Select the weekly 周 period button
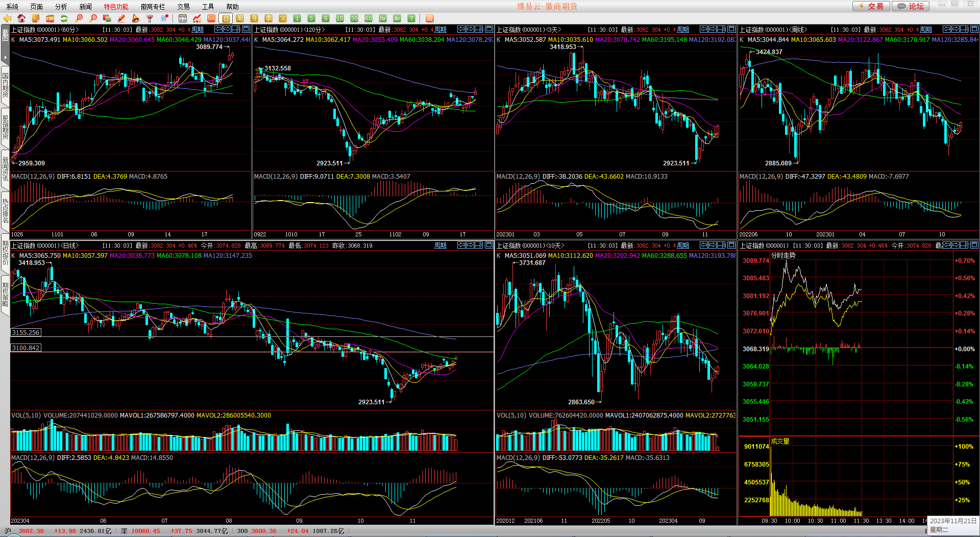 (240, 18)
